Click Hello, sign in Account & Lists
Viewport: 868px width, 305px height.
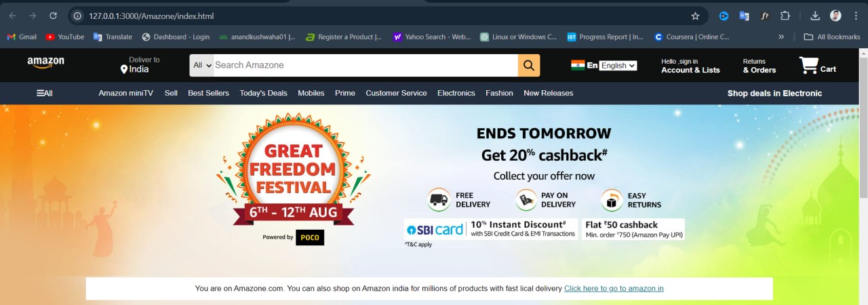(690, 66)
